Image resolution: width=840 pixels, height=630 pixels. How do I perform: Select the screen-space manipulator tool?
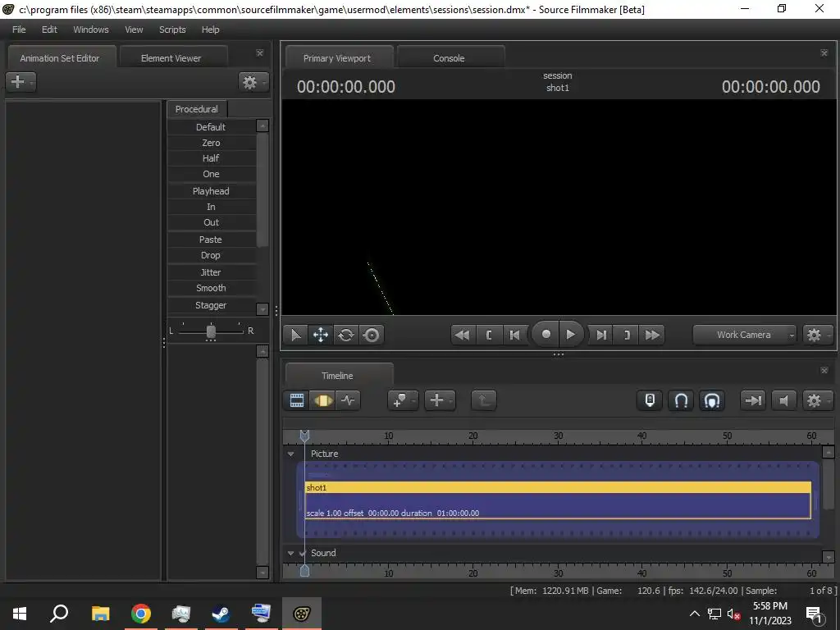(372, 335)
